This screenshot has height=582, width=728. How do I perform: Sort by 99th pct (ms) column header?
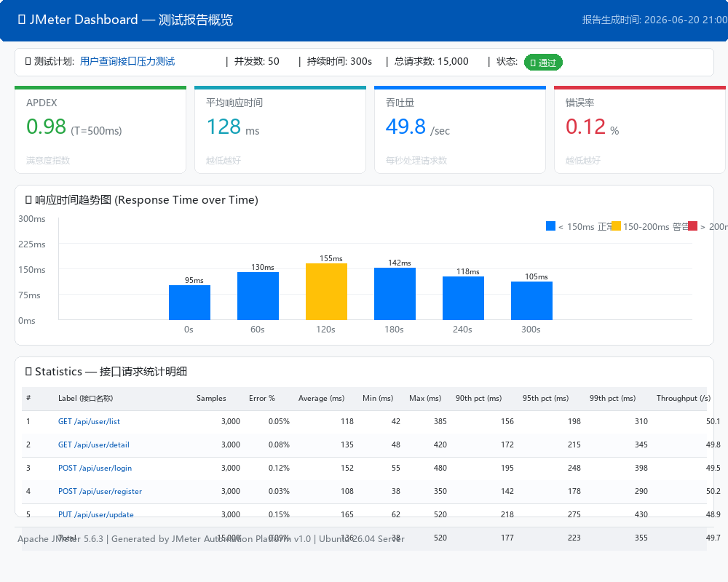tap(612, 398)
